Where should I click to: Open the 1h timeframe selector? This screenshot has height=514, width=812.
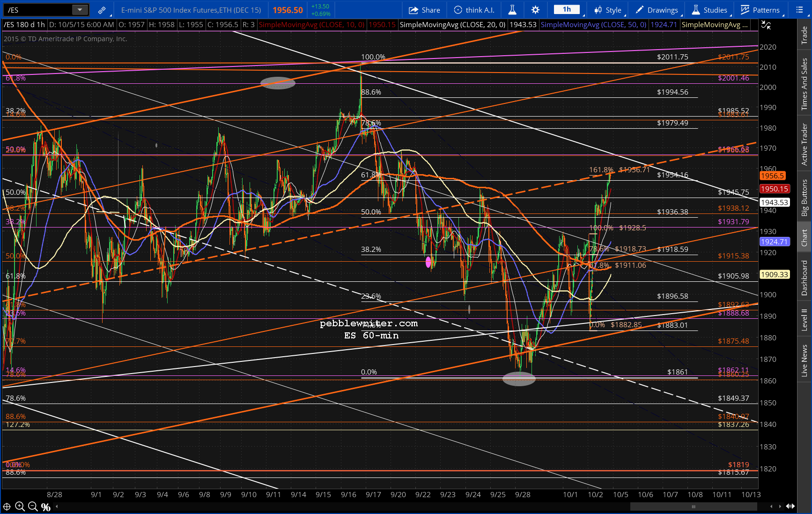(x=567, y=9)
